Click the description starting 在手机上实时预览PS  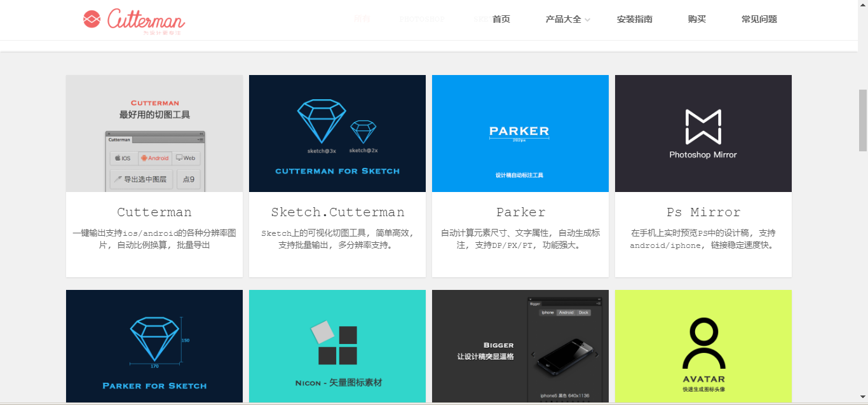(703, 239)
